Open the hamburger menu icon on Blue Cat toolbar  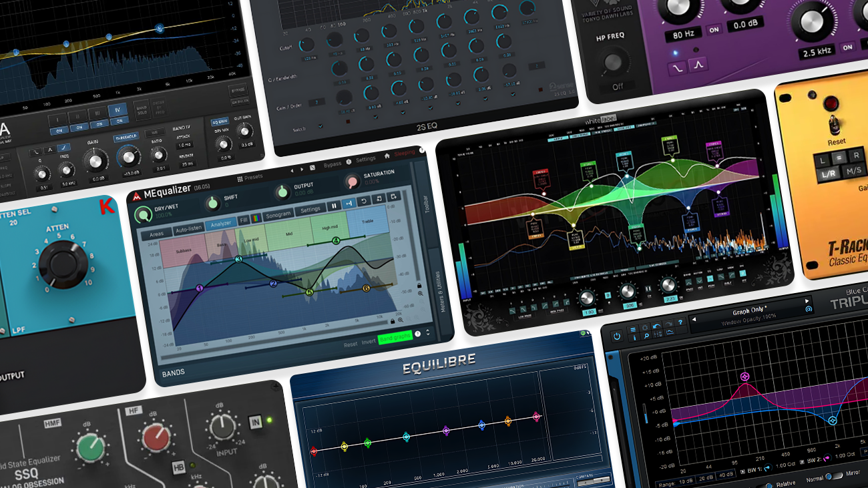633,329
